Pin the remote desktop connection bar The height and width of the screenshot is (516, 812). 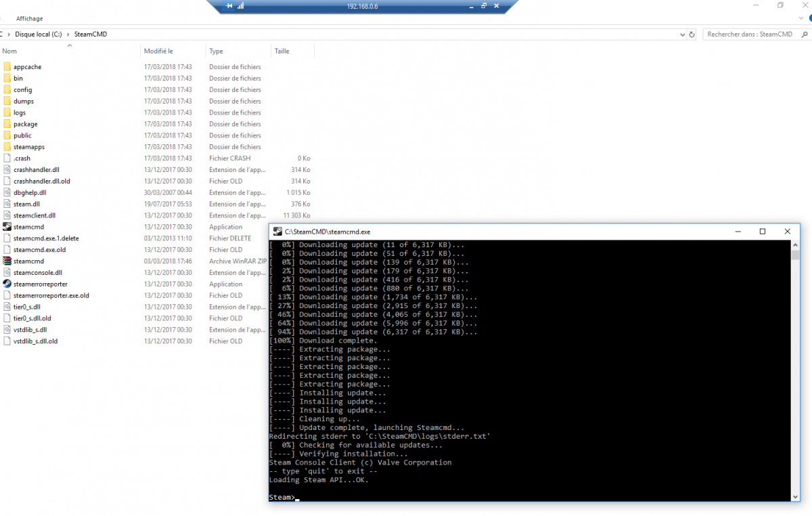(229, 5)
